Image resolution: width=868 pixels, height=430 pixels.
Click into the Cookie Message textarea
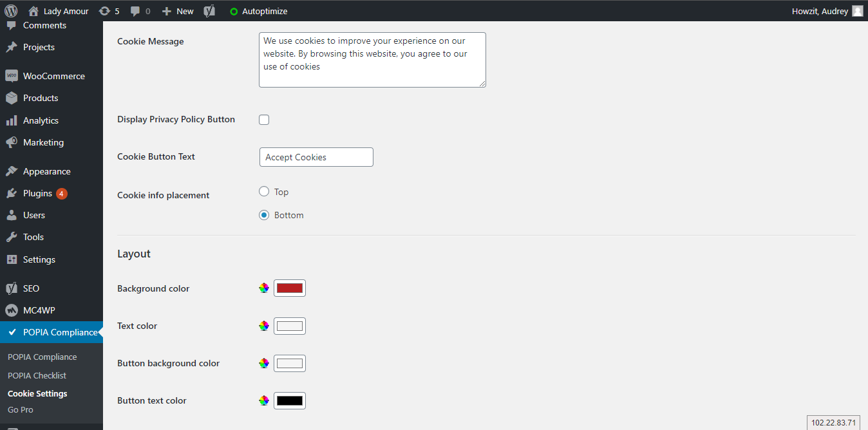coord(372,60)
